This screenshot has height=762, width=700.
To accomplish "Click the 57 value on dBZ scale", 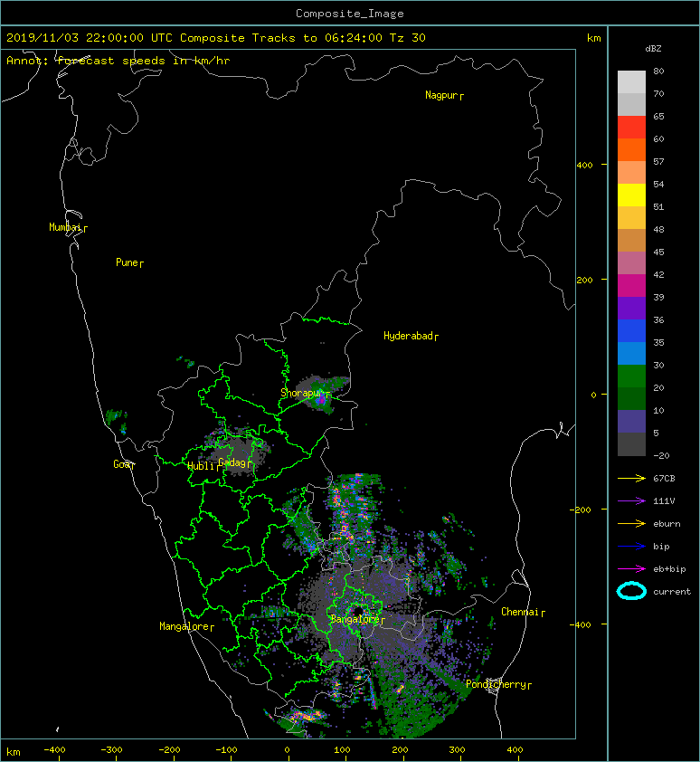I will [x=658, y=161].
